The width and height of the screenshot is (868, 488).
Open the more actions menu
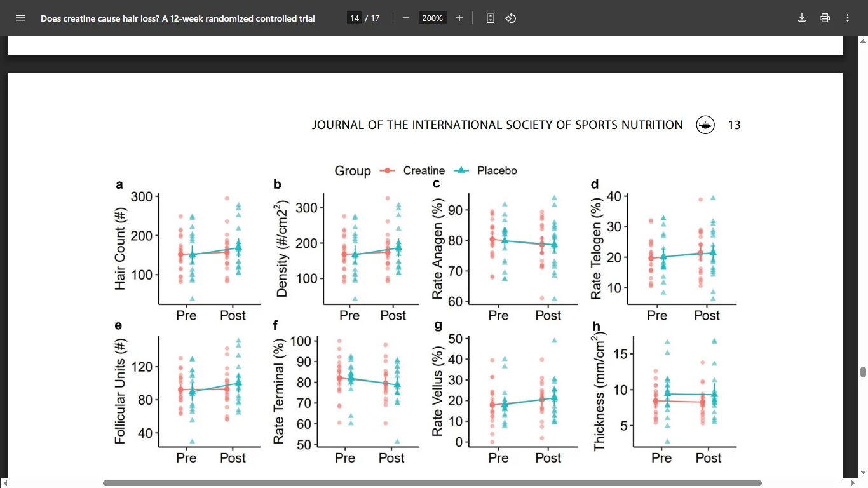pos(848,18)
